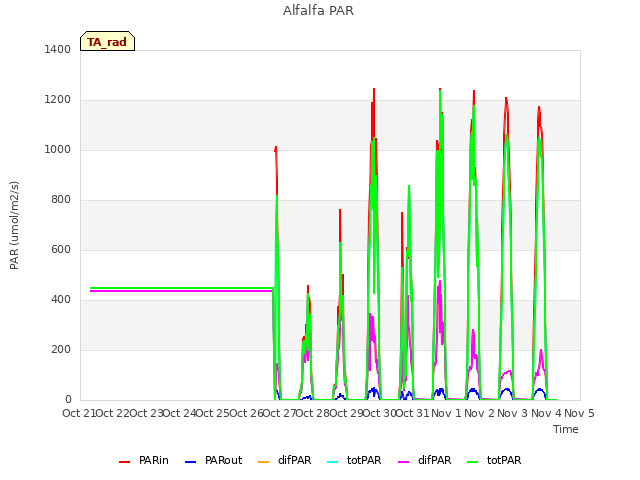The image size is (640, 480).
Task: Click the Oct 28 x-axis date label
Action: [x=312, y=413]
